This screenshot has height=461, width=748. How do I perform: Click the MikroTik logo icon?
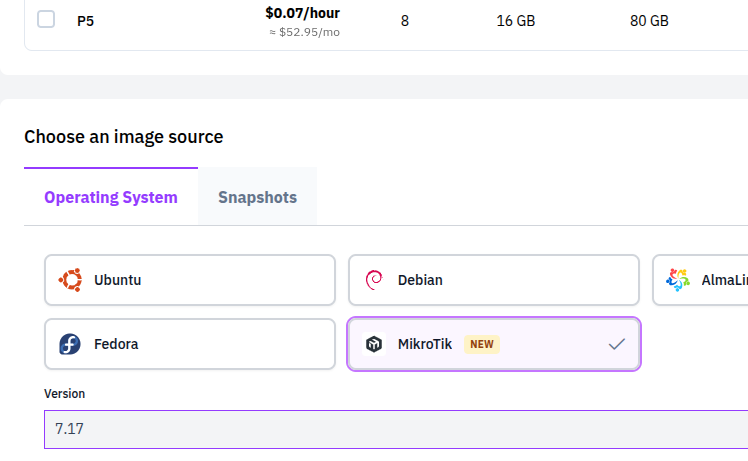[374, 344]
